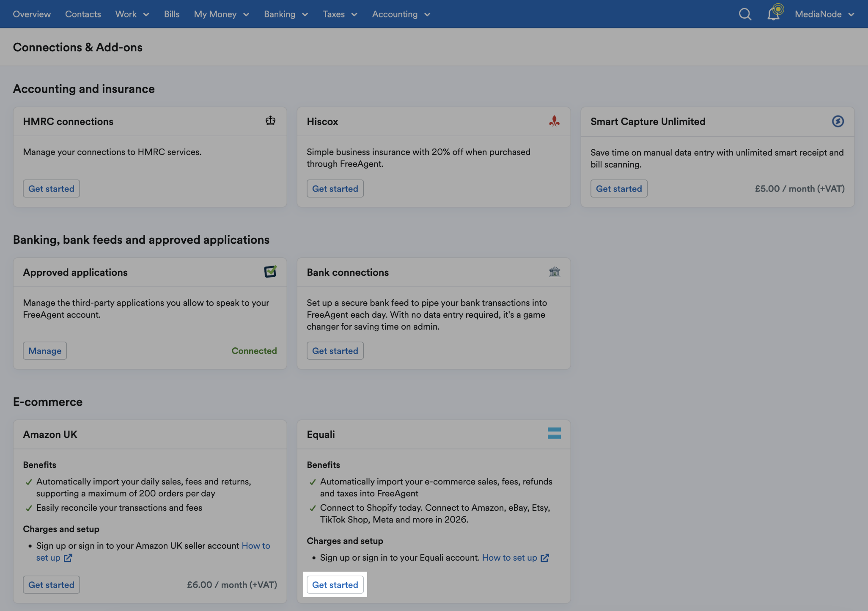Open the Banking dropdown menu
This screenshot has width=868, height=611.
286,14
